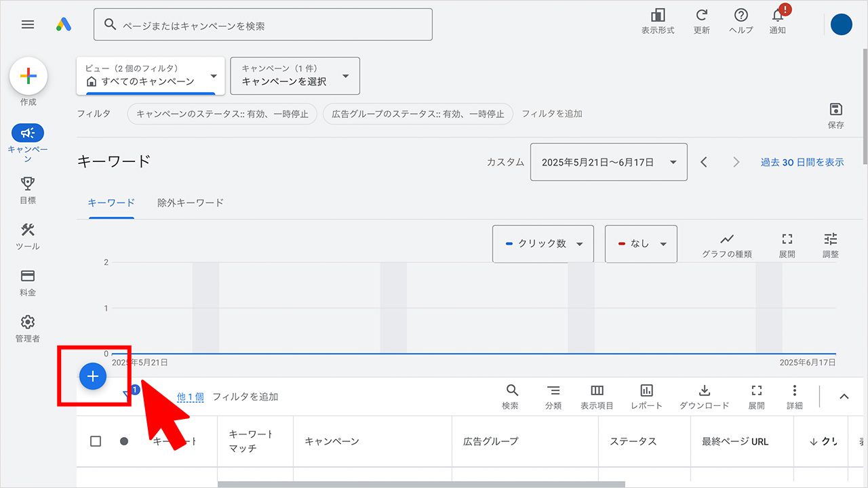Click the 過去30日間を表示 link

pos(802,162)
